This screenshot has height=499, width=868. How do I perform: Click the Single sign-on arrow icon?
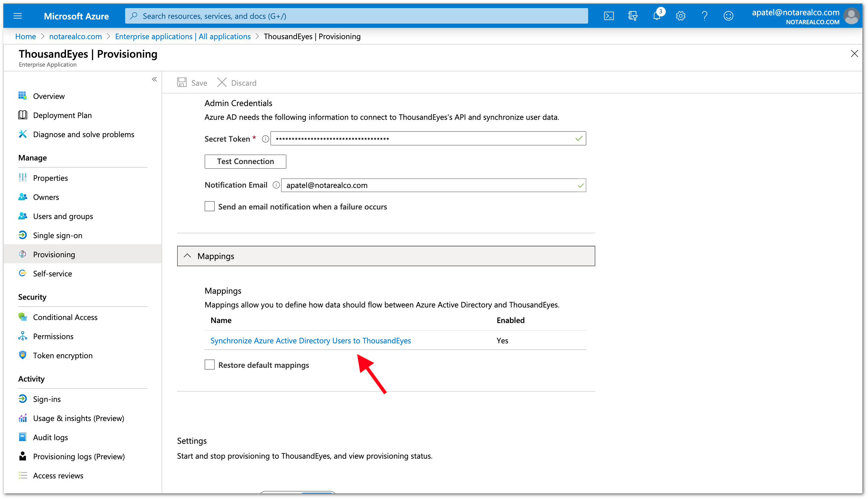click(x=23, y=235)
